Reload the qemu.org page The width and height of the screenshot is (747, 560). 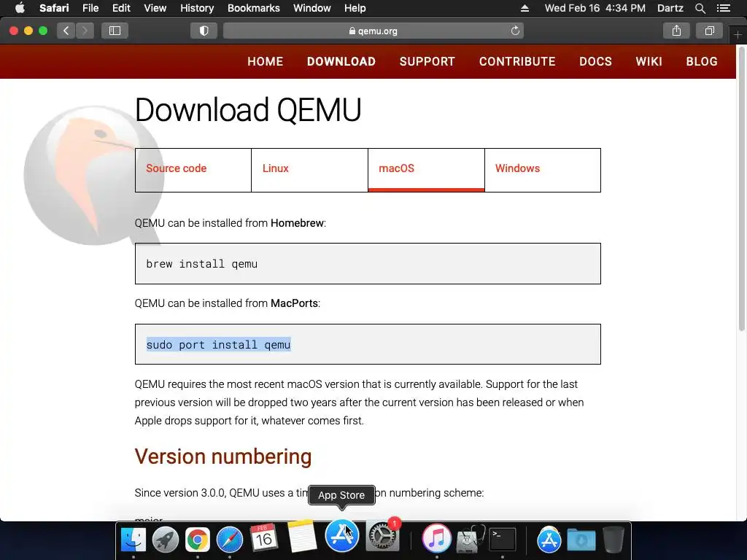515,31
